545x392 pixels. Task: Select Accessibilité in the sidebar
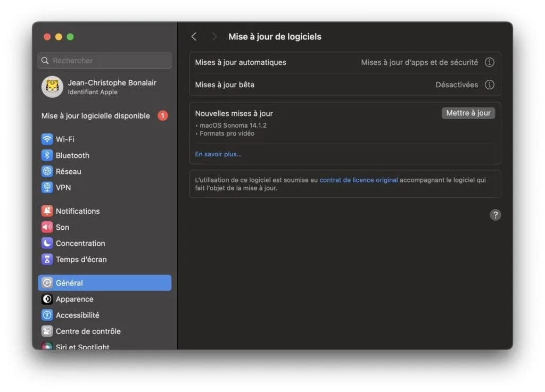[x=77, y=315]
